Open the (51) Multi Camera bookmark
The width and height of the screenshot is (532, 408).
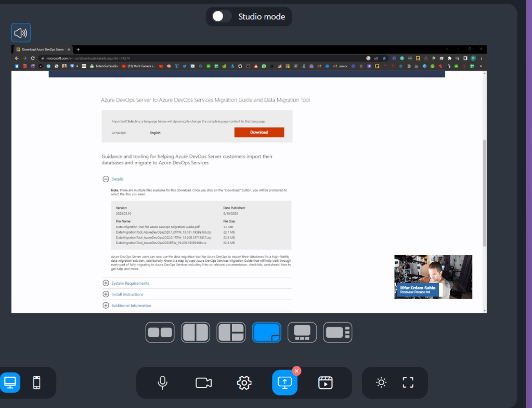(x=138, y=66)
